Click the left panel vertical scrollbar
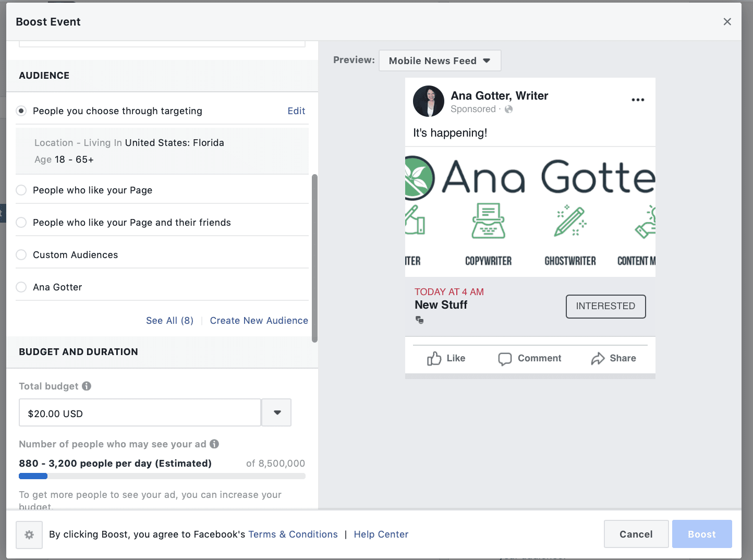 coord(314,258)
